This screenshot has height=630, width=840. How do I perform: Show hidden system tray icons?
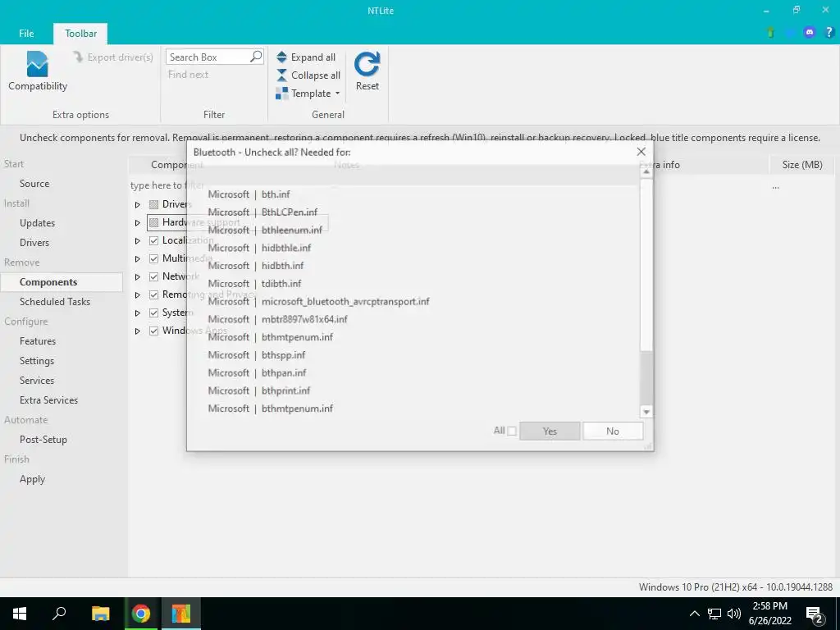coord(694,614)
